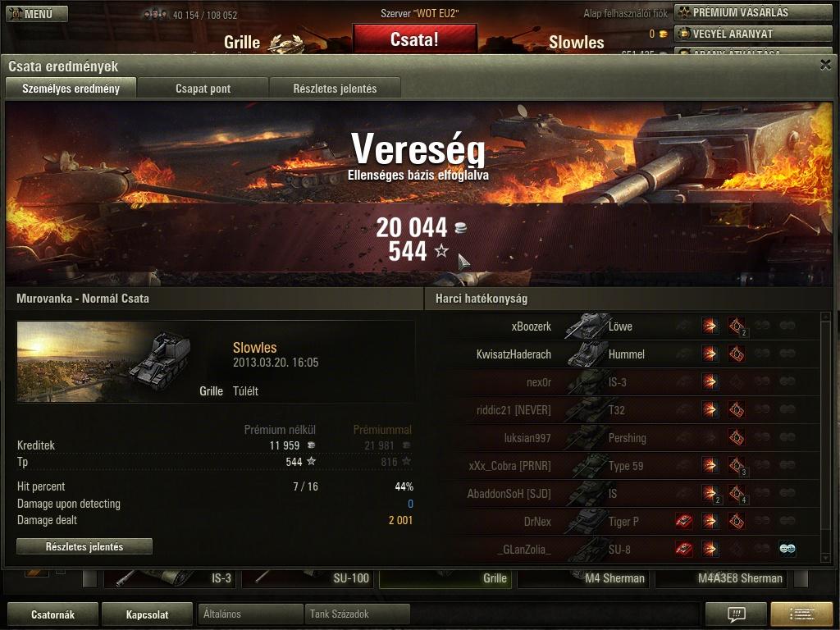Close the Csata eredmények window
This screenshot has height=630, width=840.
(x=825, y=66)
